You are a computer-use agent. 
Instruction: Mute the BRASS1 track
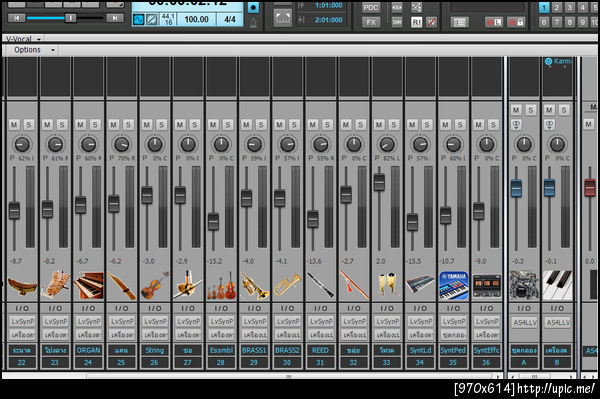tap(246, 125)
